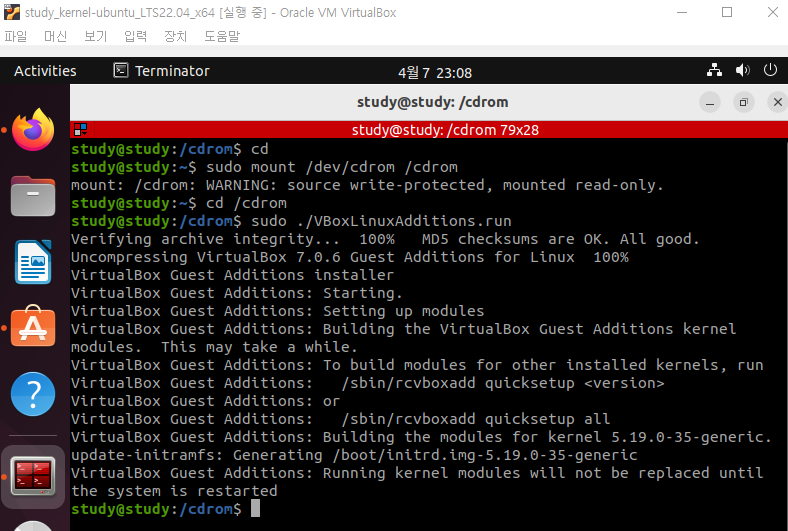
Task: Open the power menu icon in top bar
Action: point(770,70)
